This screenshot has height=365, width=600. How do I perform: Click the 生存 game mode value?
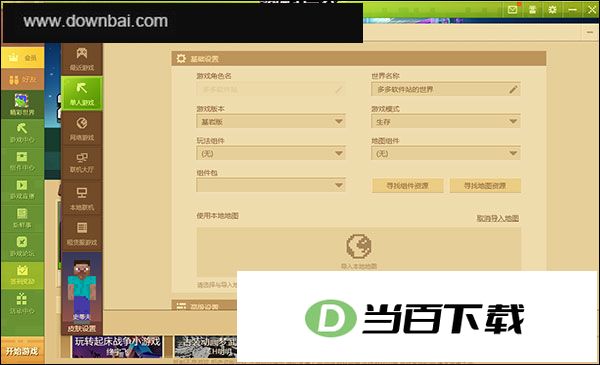click(383, 122)
